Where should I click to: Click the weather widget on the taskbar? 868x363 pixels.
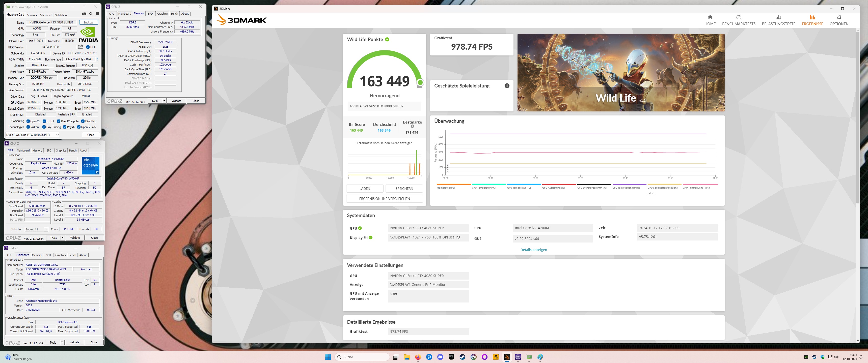point(18,357)
